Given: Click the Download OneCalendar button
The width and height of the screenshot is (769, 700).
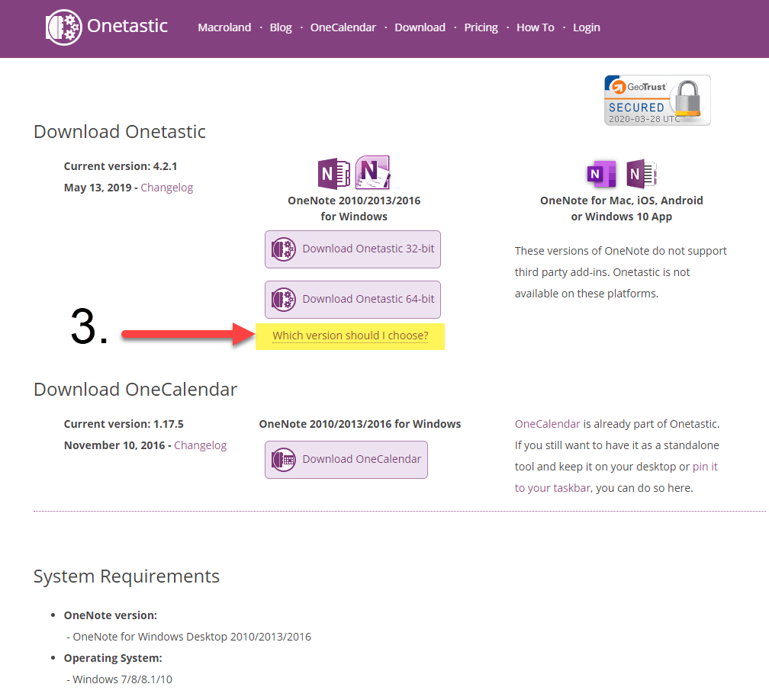Looking at the screenshot, I should pos(346,460).
